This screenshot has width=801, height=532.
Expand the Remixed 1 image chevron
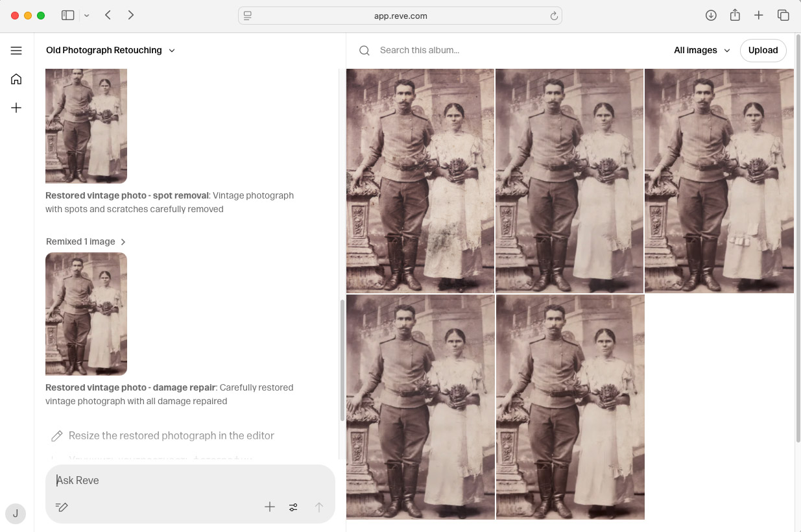click(123, 242)
